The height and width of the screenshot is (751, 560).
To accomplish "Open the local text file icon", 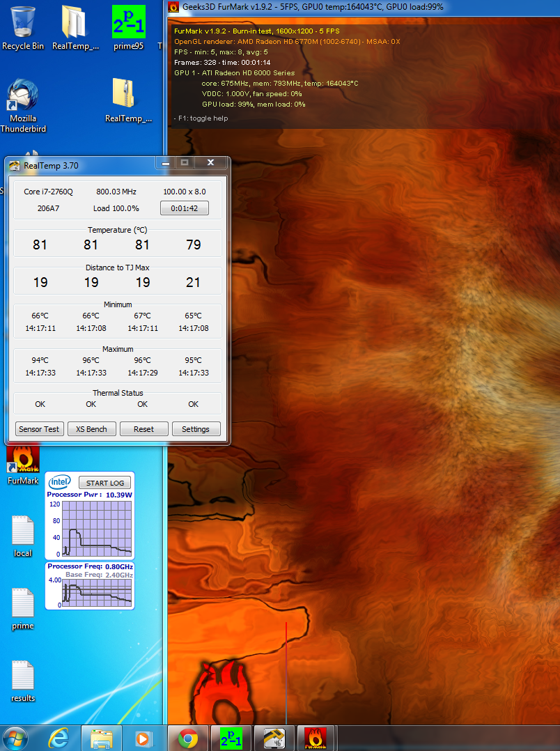I will click(22, 536).
